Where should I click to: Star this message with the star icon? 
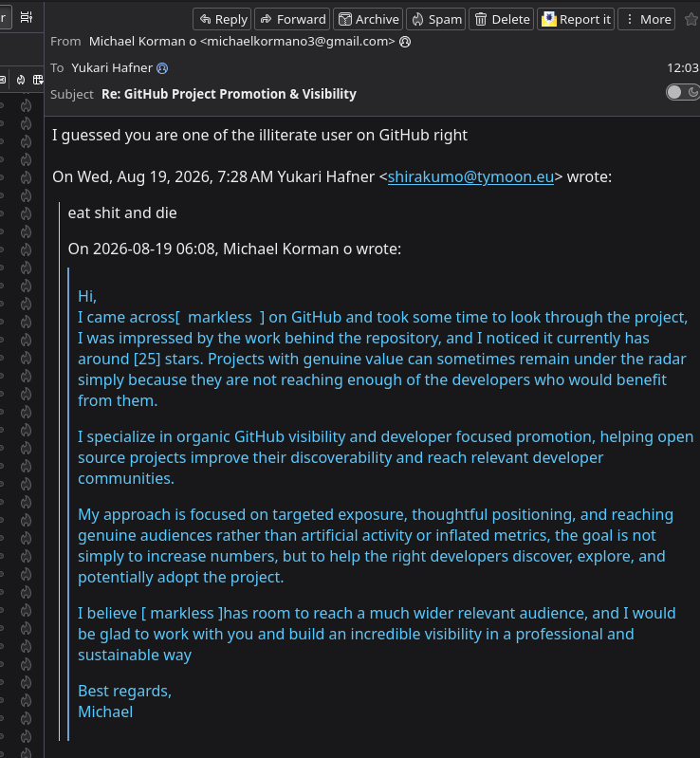692,19
